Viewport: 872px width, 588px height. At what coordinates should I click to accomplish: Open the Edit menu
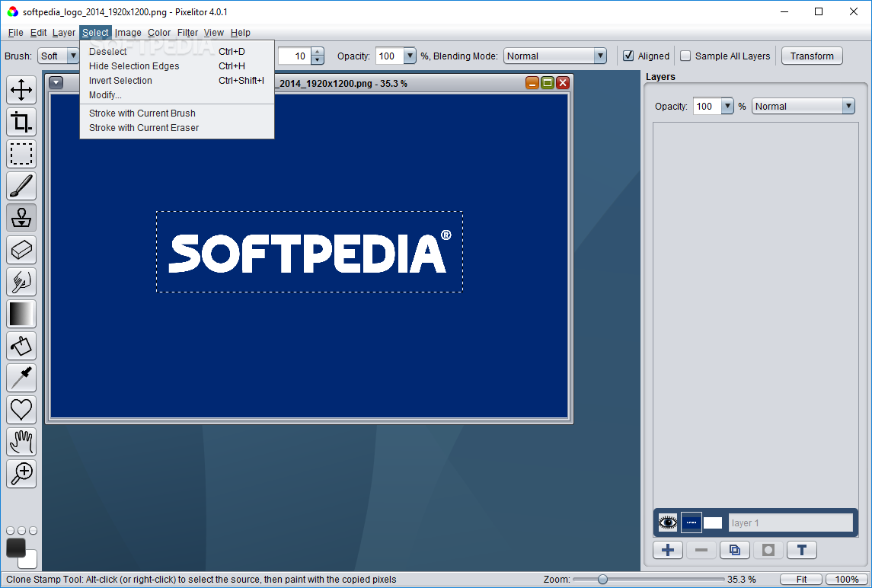click(38, 32)
